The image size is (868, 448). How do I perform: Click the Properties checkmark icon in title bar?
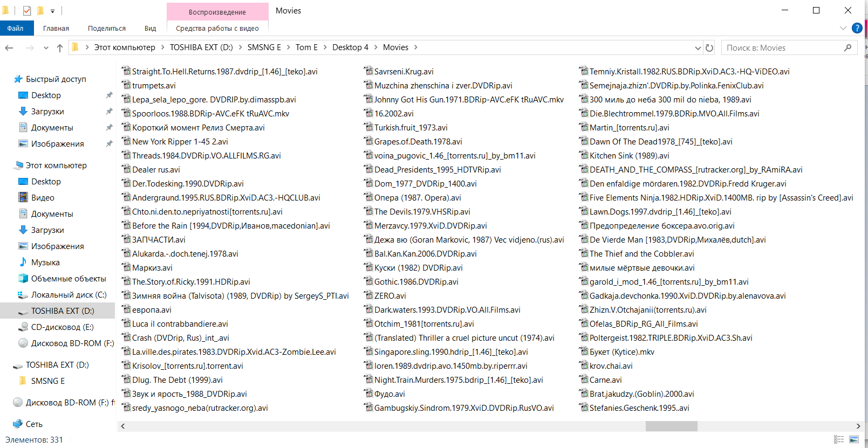(26, 10)
